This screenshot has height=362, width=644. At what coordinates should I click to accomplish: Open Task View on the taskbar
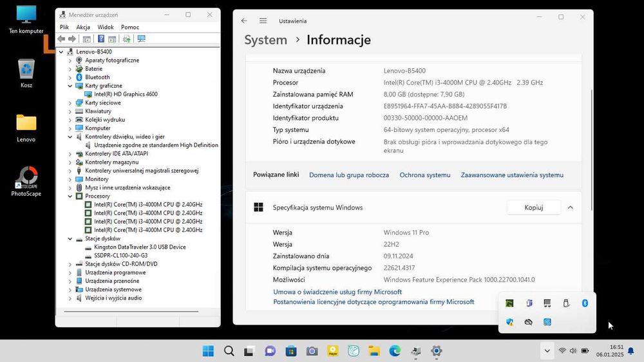tap(249, 351)
